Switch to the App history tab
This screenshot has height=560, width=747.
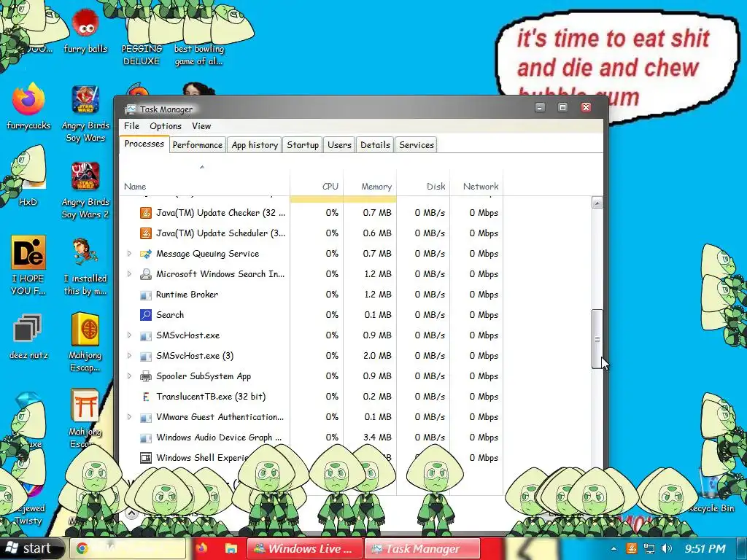255,145
